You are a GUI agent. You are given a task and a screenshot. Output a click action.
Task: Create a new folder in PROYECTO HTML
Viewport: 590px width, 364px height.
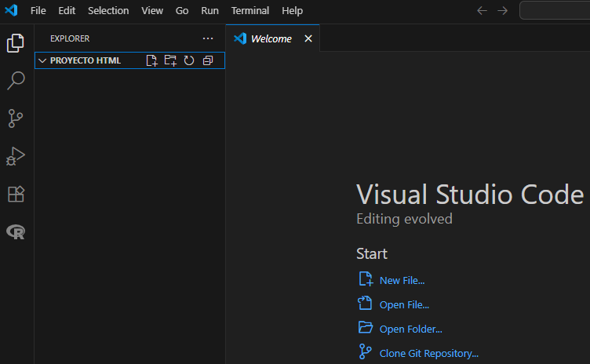[170, 60]
